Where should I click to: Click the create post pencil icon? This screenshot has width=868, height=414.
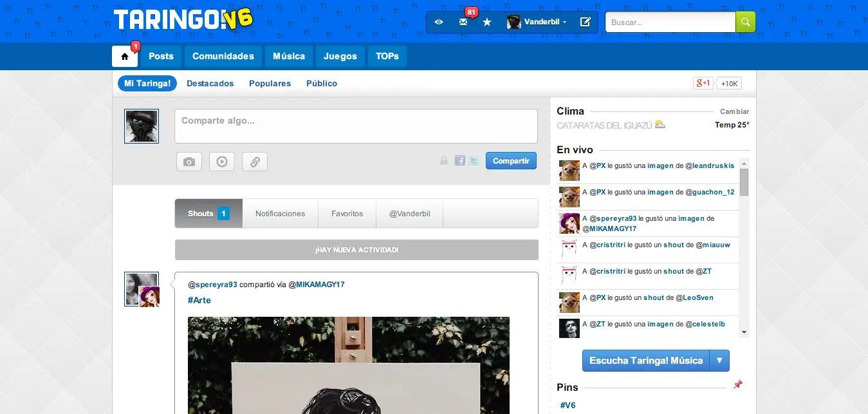tap(585, 22)
